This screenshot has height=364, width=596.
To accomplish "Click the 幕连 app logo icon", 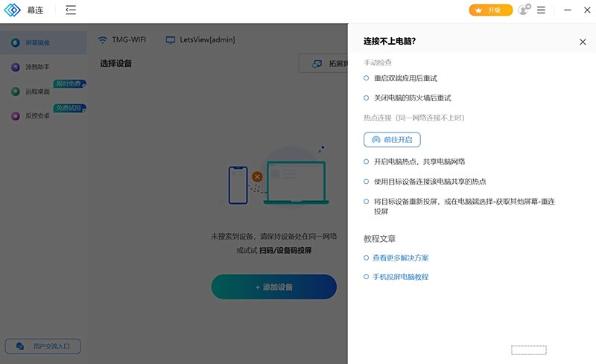I will [x=13, y=10].
